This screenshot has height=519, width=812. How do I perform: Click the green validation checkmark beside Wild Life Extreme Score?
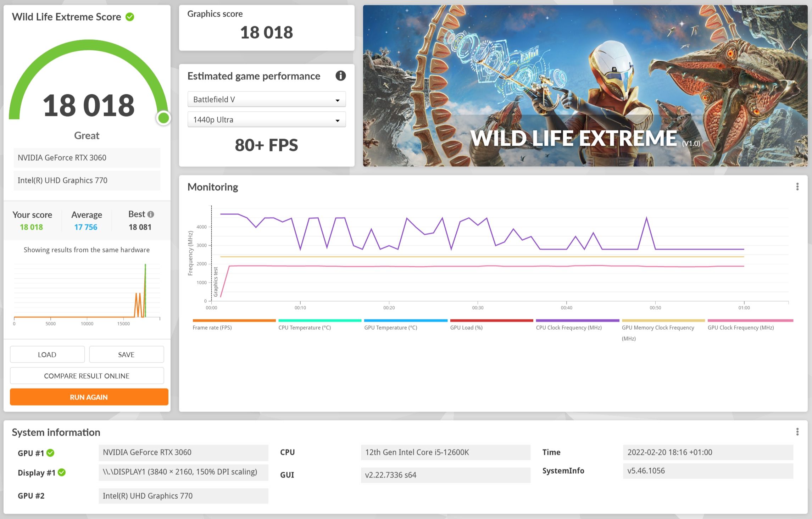click(130, 17)
